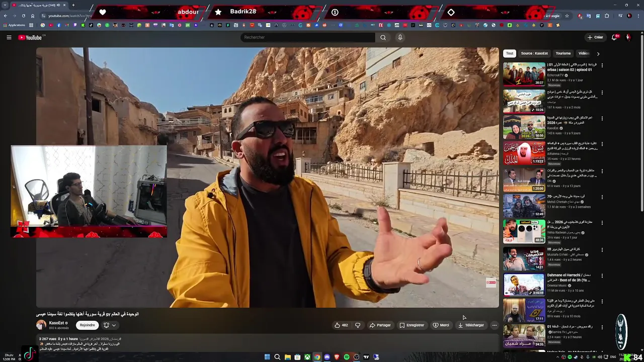644x362 pixels.
Task: Open the Créer button
Action: pyautogui.click(x=595, y=37)
